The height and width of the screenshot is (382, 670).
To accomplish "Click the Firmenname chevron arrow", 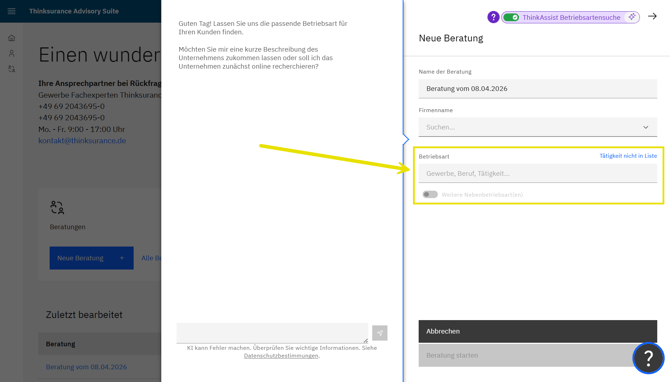I will [646, 127].
